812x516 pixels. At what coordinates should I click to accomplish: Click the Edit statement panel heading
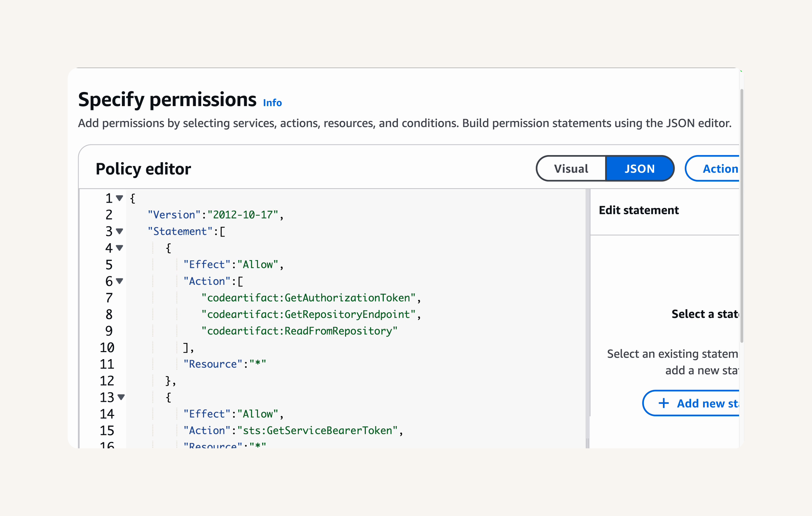[x=639, y=210]
